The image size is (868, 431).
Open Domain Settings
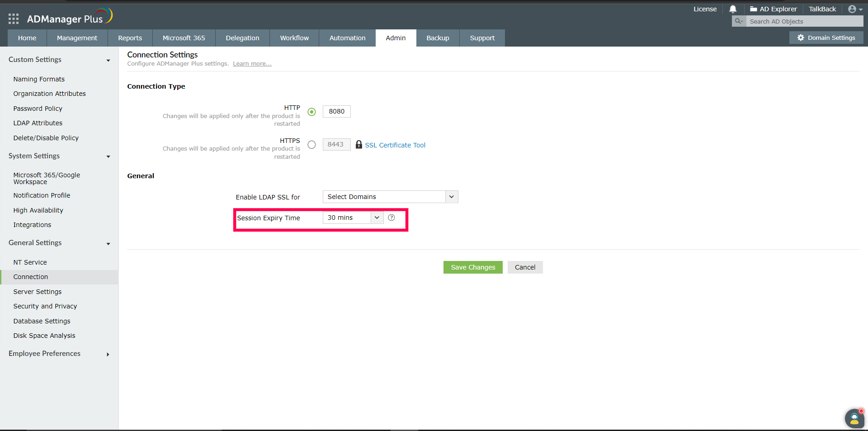point(826,38)
